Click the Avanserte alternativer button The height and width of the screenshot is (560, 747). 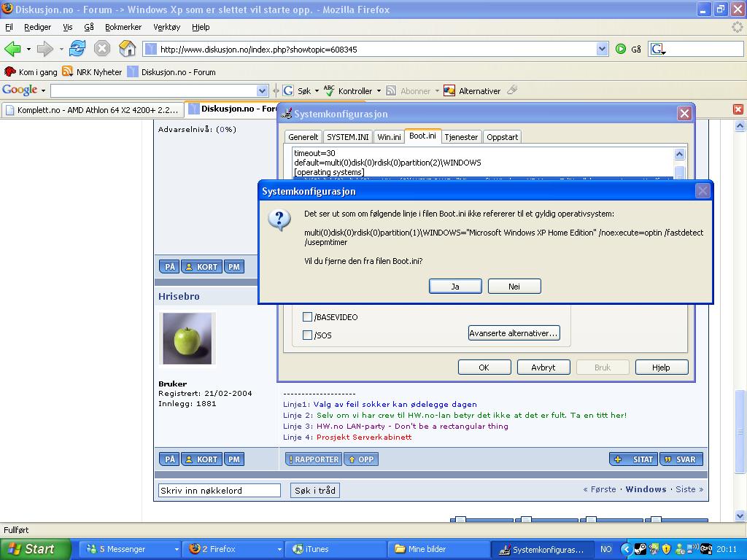[x=514, y=332]
